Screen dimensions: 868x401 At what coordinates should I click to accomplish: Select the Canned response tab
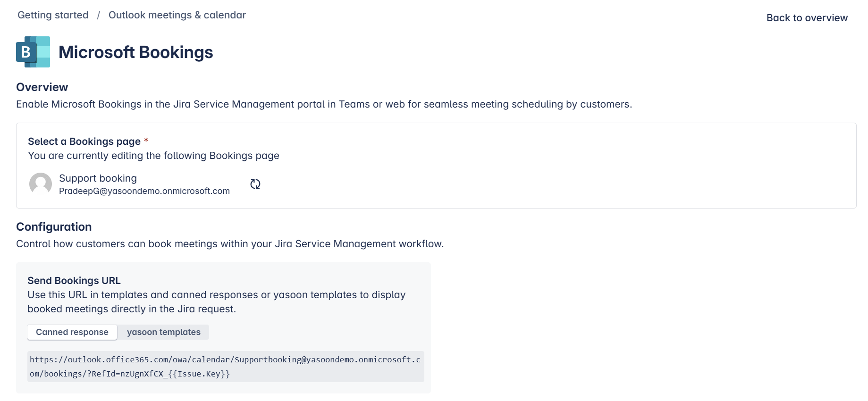(72, 332)
